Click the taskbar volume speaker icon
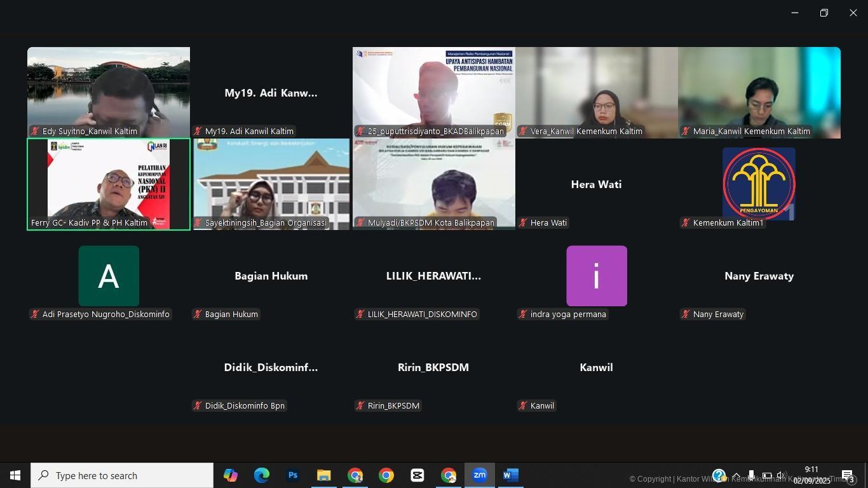Image resolution: width=868 pixels, height=488 pixels. click(x=782, y=475)
